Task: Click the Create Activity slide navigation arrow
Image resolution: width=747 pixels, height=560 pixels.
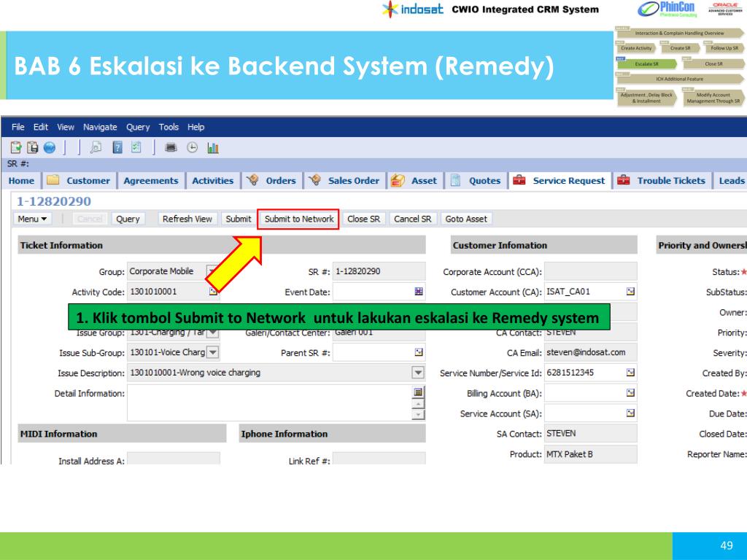Action: pos(636,47)
